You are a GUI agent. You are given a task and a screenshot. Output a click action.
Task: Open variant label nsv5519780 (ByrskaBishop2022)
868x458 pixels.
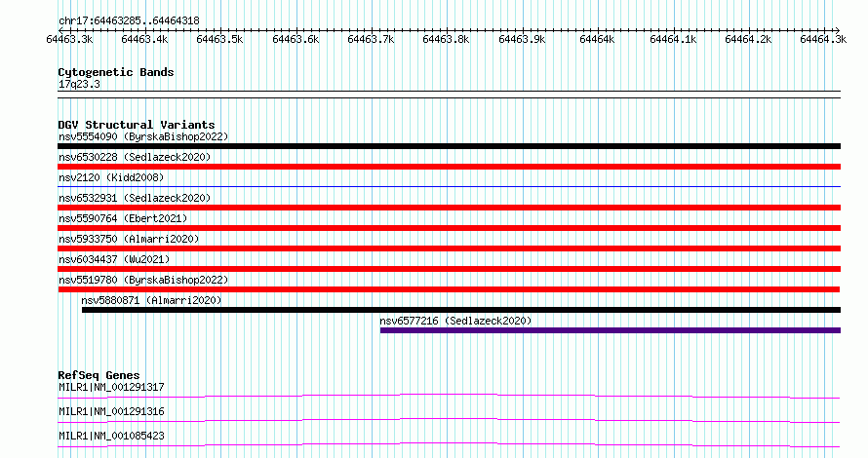coord(143,280)
